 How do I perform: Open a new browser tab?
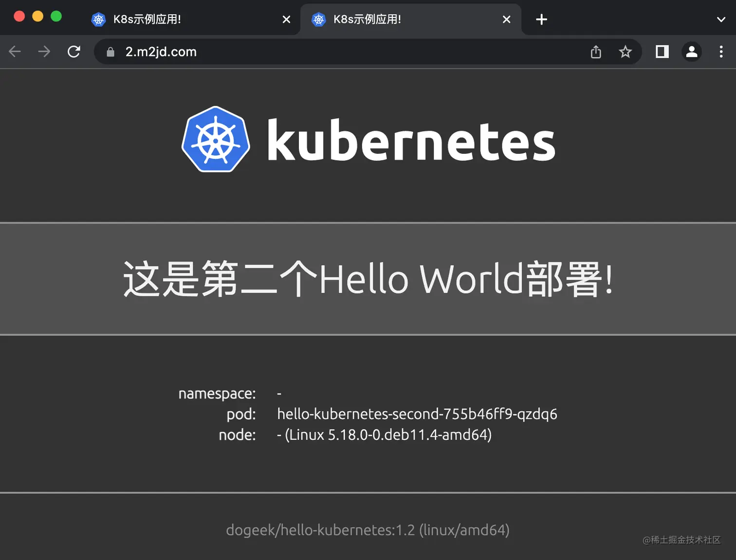(x=542, y=19)
